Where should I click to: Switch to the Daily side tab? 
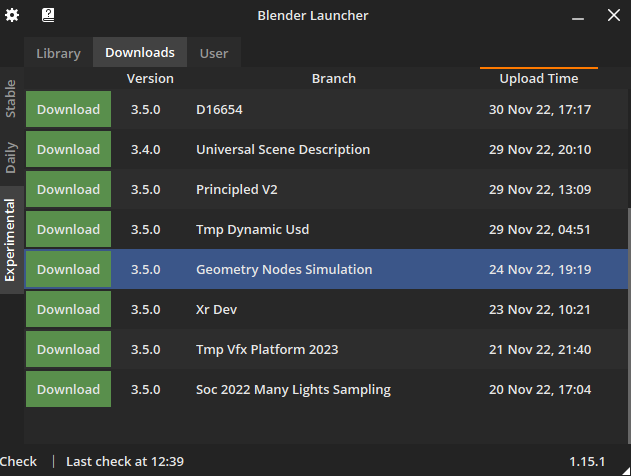(x=11, y=157)
